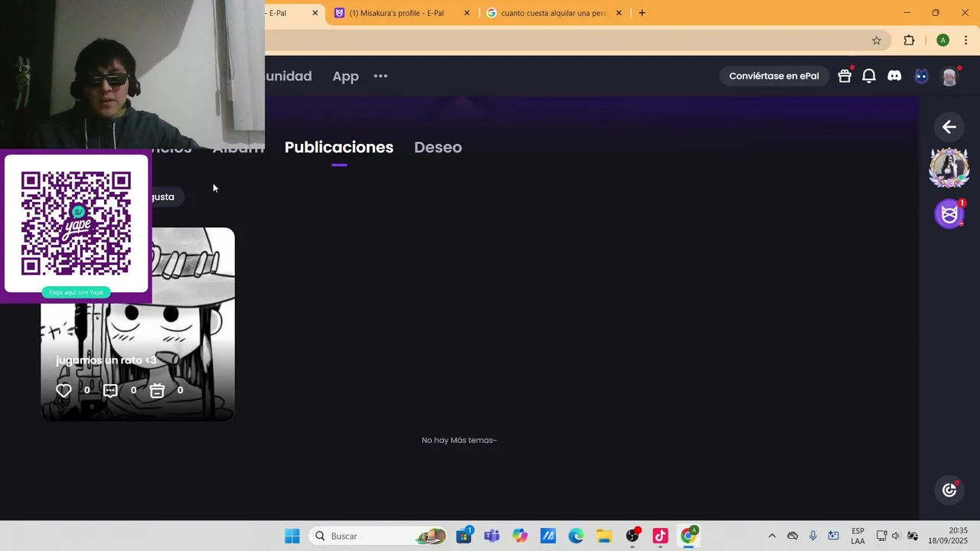Click the gift icon on the post card
This screenshot has width=980, height=551.
(157, 390)
